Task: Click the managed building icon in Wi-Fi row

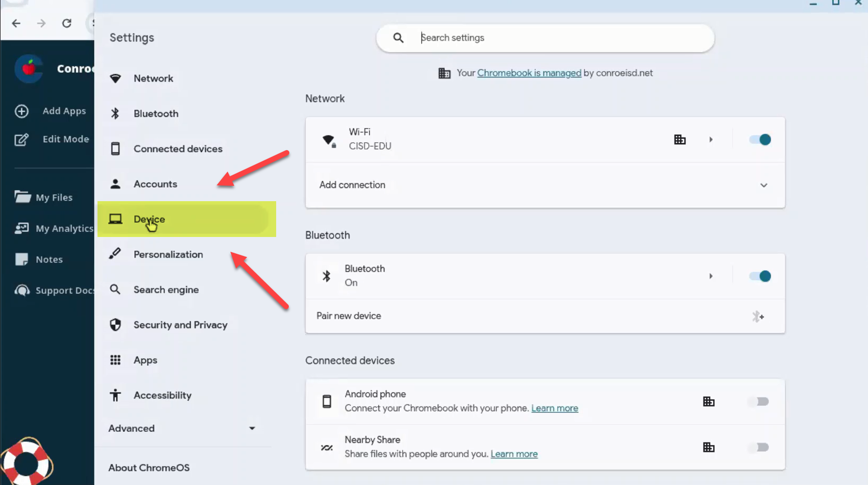Action: [680, 140]
